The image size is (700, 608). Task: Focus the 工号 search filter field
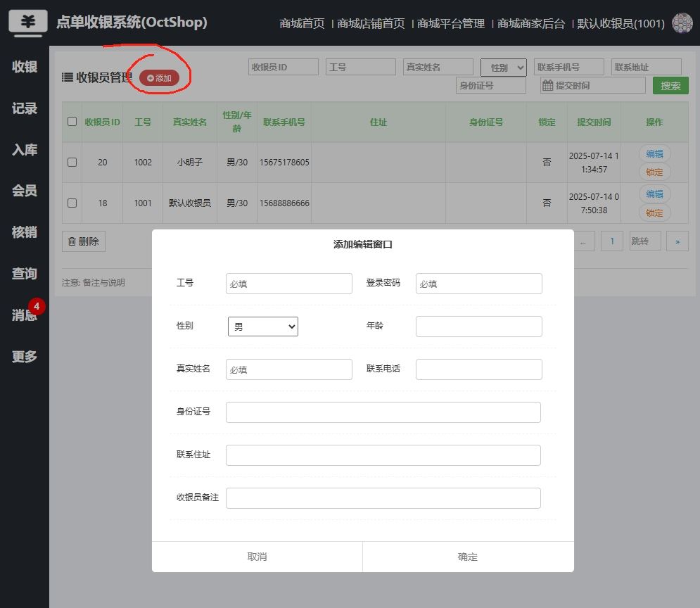tap(361, 67)
